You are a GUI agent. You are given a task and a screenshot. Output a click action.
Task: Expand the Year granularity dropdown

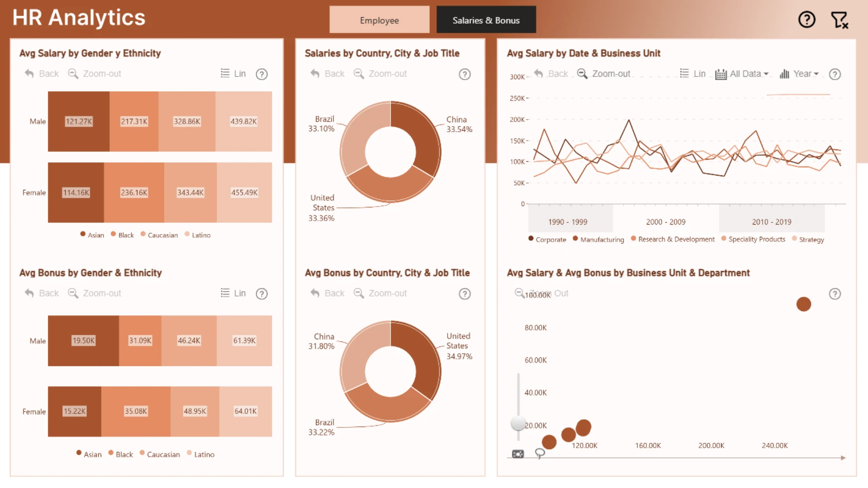click(799, 74)
